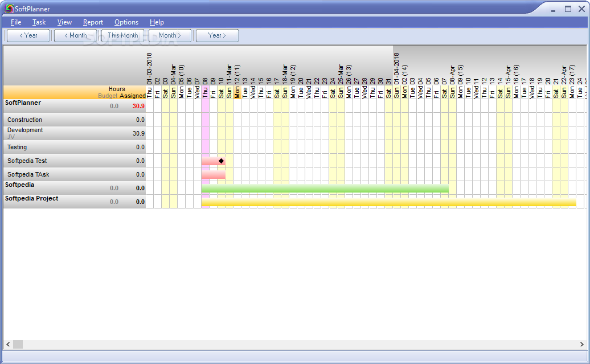Click the Sun 15-Apr date header
The height and width of the screenshot is (364, 590).
(508, 82)
